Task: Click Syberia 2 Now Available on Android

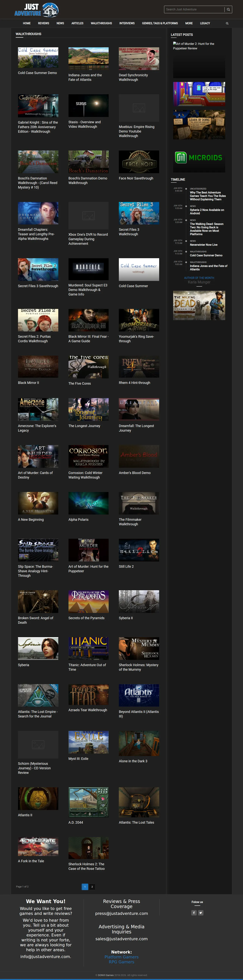Action: pos(207,211)
